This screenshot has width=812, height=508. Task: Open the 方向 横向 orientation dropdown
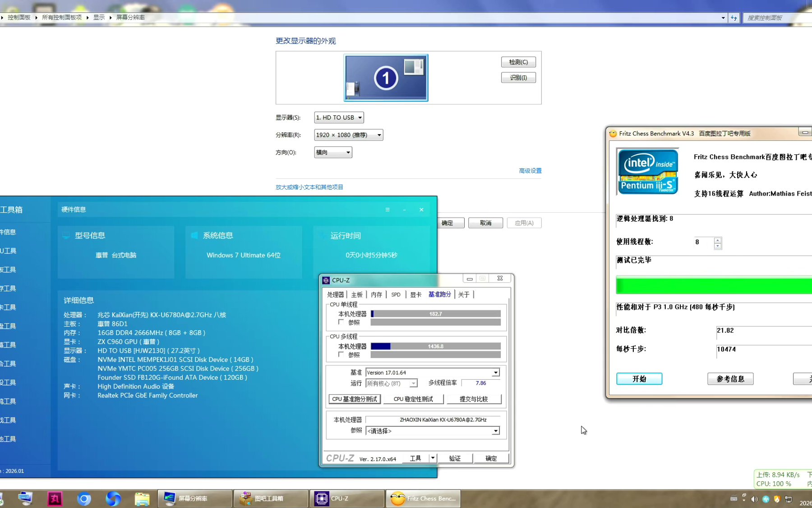[x=333, y=153]
